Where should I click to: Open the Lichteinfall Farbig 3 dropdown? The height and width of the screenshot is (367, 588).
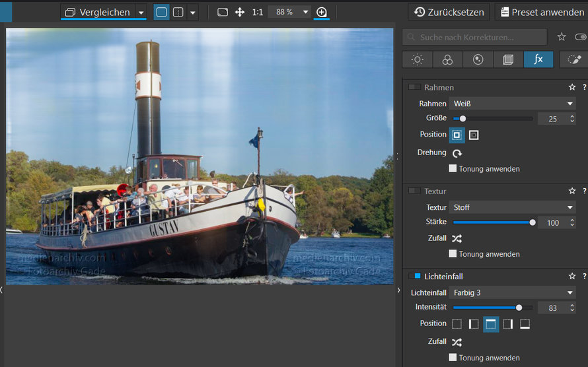coord(512,292)
